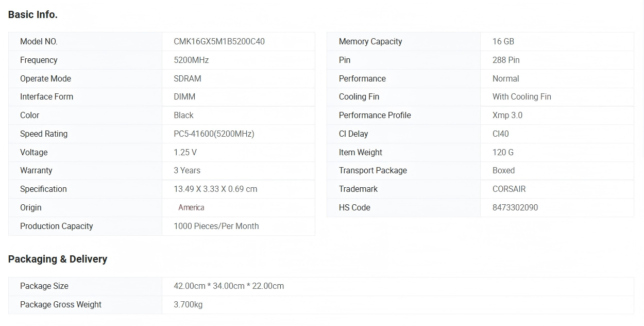Click the 3.700kg gross weight value
The width and height of the screenshot is (644, 326).
pyautogui.click(x=188, y=304)
